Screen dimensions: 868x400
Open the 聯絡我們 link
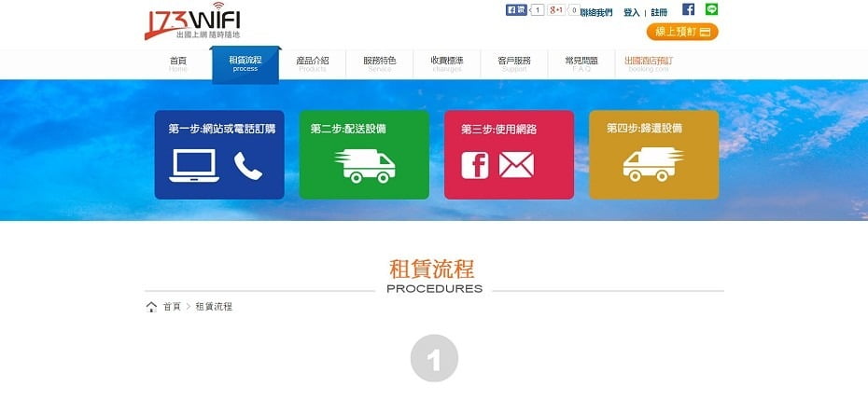tap(596, 13)
